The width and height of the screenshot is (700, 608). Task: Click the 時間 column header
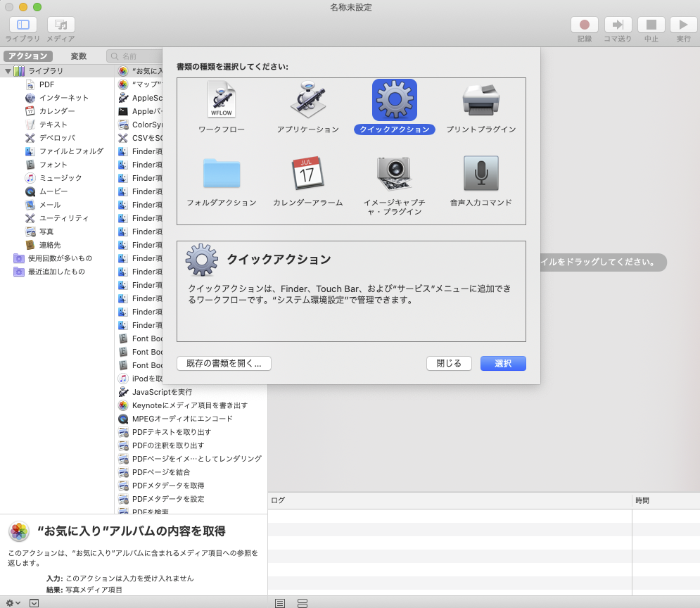tap(666, 500)
